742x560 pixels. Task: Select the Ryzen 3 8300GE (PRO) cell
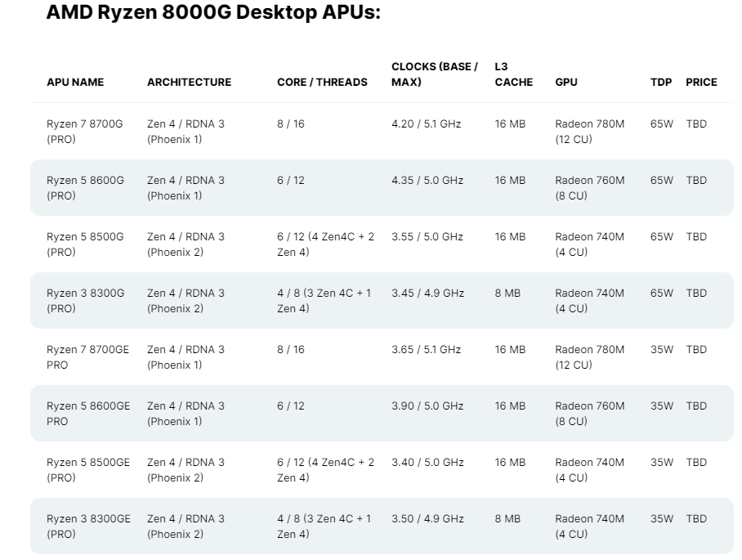pyautogui.click(x=88, y=526)
